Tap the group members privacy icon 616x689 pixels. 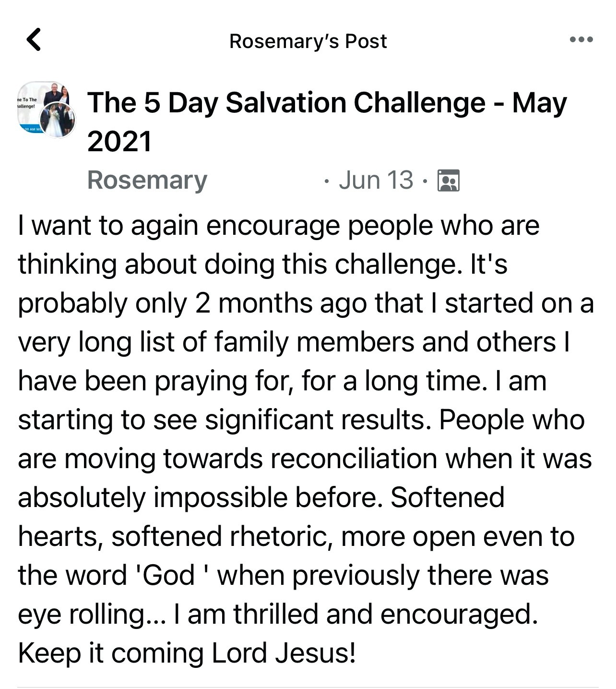click(449, 181)
